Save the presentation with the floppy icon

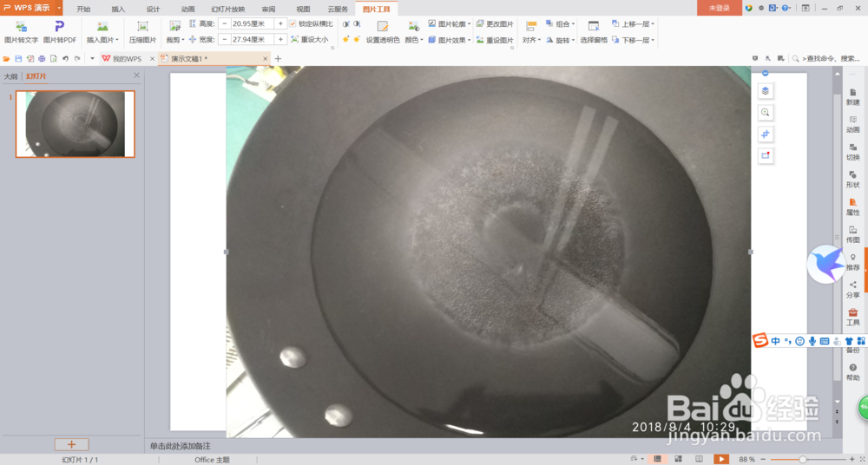18,59
